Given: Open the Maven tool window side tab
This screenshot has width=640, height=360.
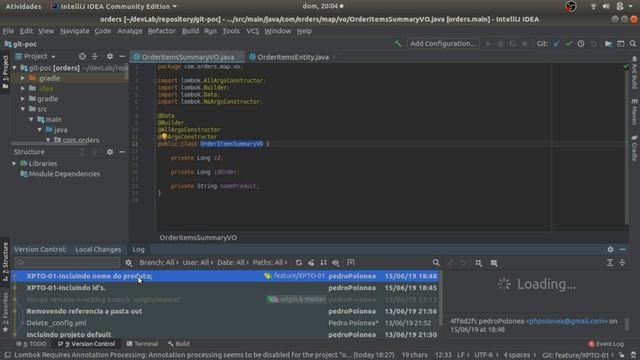Looking at the screenshot, I should [x=634, y=112].
